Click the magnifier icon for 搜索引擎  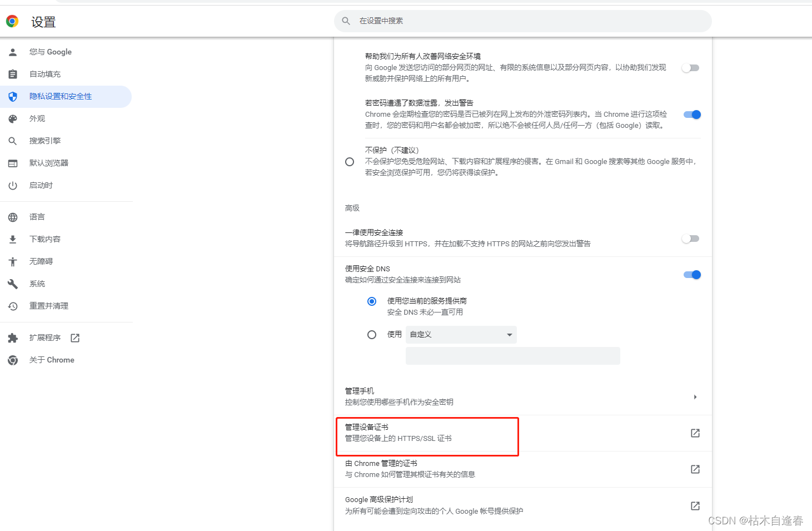pos(13,141)
